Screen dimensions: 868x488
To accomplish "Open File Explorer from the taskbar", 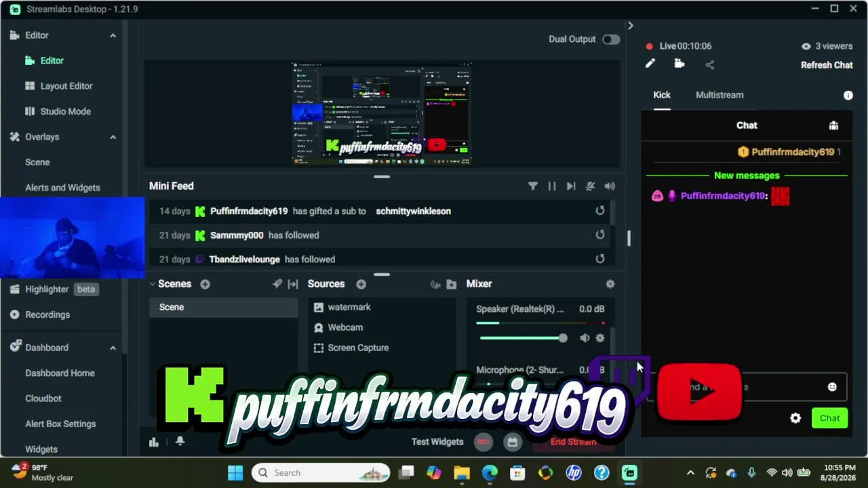I will coord(462,472).
